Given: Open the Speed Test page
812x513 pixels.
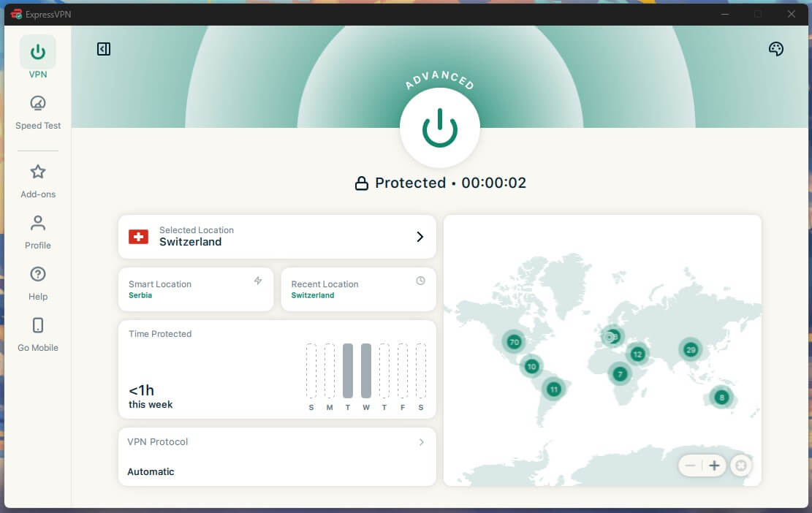Looking at the screenshot, I should click(38, 113).
